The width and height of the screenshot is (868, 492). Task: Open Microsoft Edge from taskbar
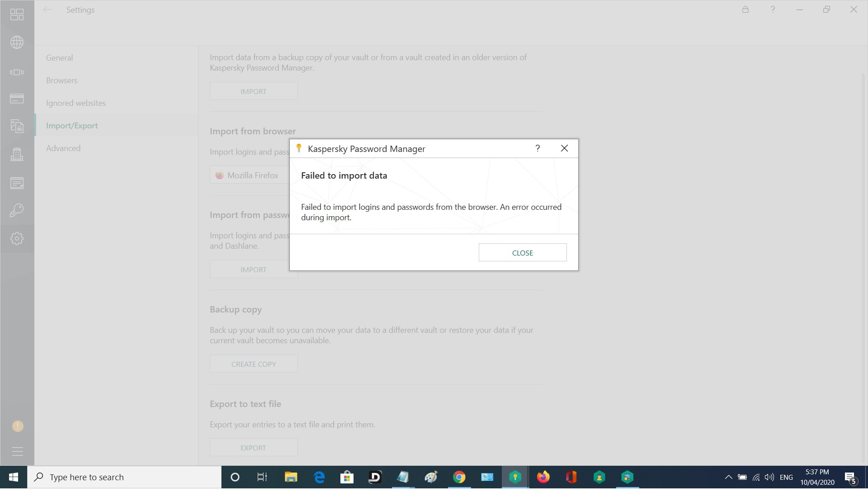pyautogui.click(x=319, y=477)
